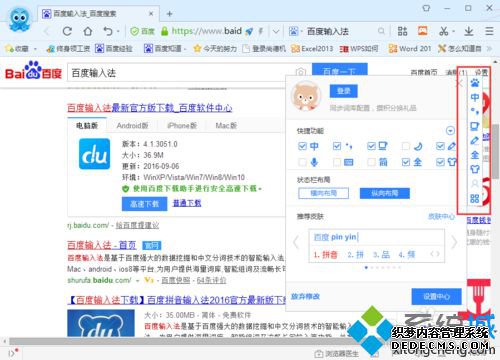Click the 放弃修改 link
This screenshot has height=360, width=500.
305,296
